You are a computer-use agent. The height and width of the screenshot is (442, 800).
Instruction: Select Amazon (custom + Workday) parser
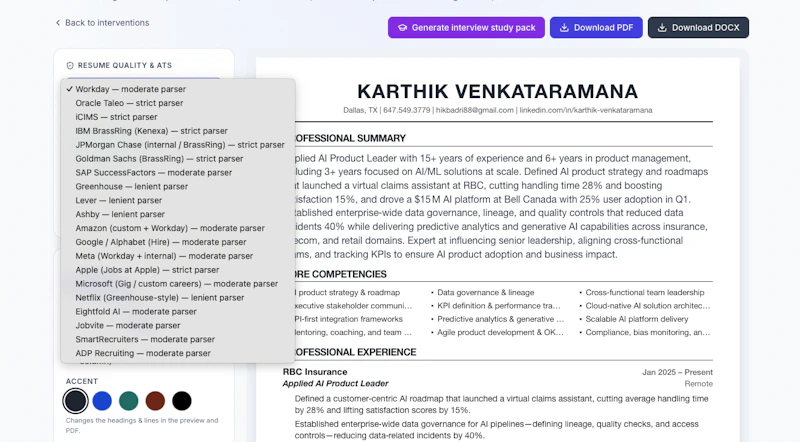pyautogui.click(x=178, y=228)
